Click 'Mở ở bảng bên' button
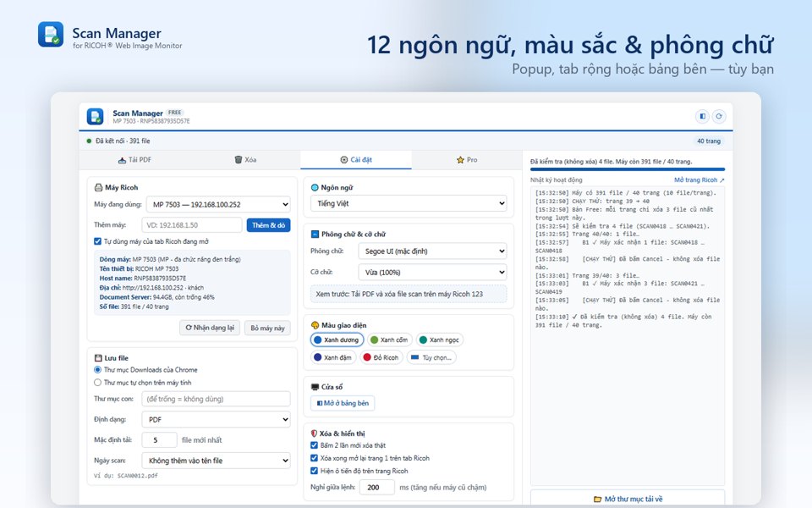The height and width of the screenshot is (508, 812). 343,403
